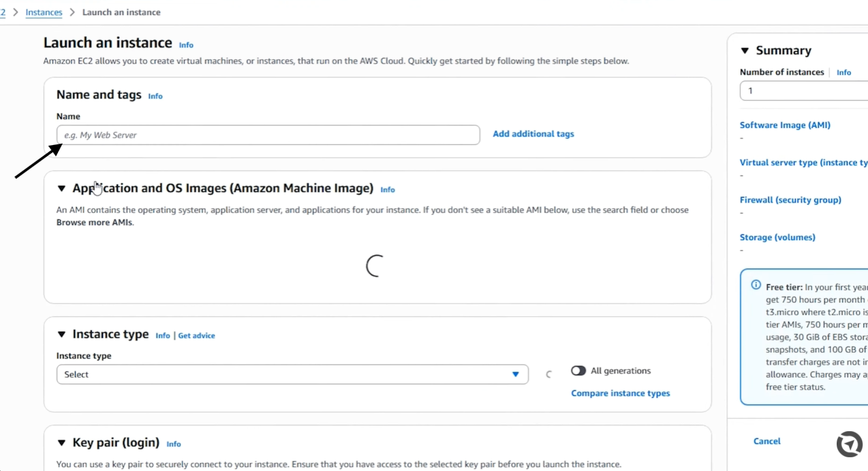Click the refresh icon beside Instance type dropdown
This screenshot has height=471, width=868.
tap(548, 374)
